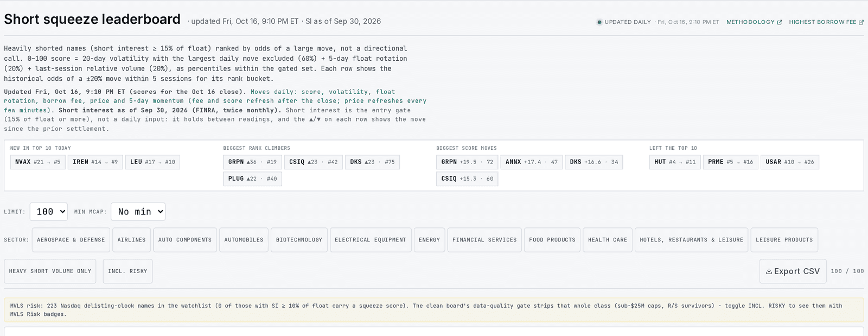Enable the Incl. Risky toggle
Image resolution: width=868 pixels, height=336 pixels.
click(127, 271)
